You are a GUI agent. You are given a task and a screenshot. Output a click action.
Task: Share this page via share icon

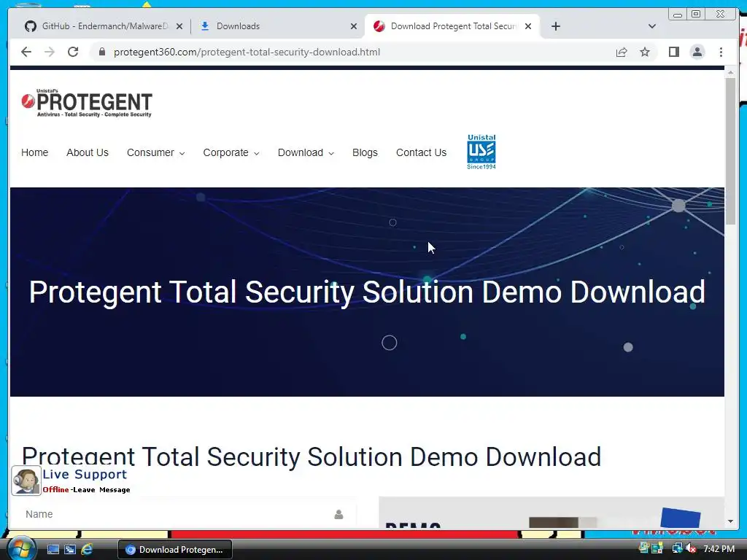click(x=622, y=52)
